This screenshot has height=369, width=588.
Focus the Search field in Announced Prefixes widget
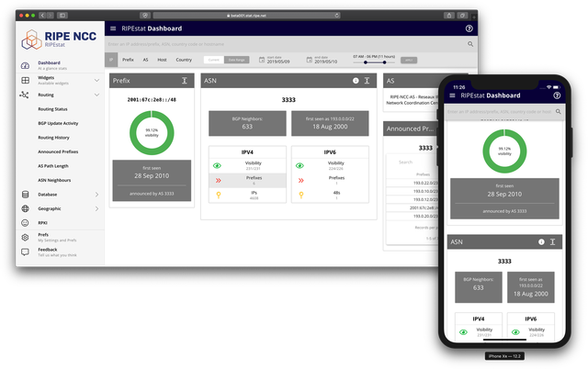(x=413, y=162)
